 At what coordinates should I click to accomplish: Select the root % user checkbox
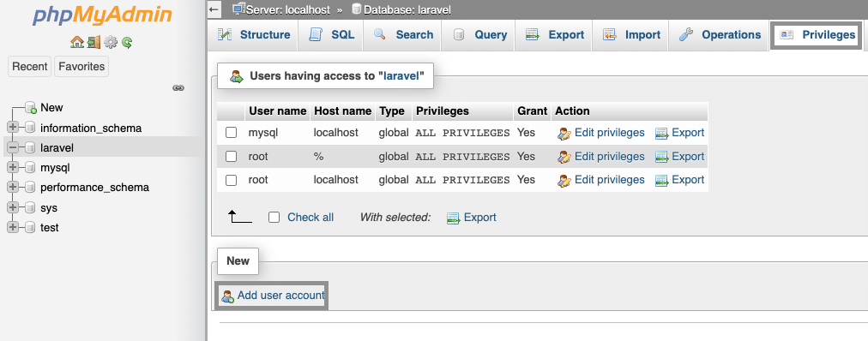coord(232,157)
